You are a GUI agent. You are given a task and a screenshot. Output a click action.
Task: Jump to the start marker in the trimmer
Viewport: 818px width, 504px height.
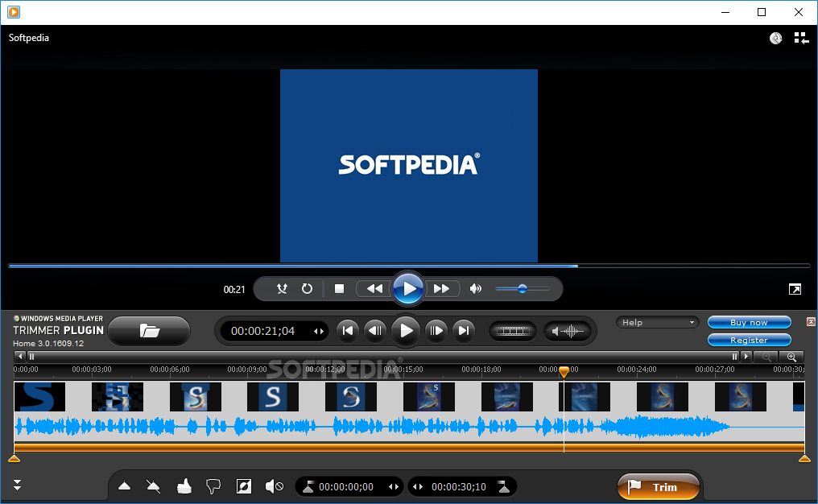click(348, 330)
